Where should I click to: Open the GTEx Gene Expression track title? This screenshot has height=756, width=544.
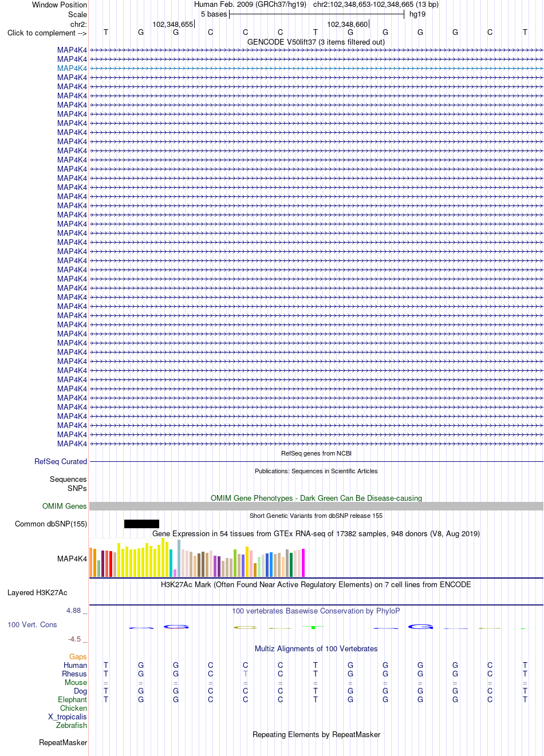click(316, 533)
